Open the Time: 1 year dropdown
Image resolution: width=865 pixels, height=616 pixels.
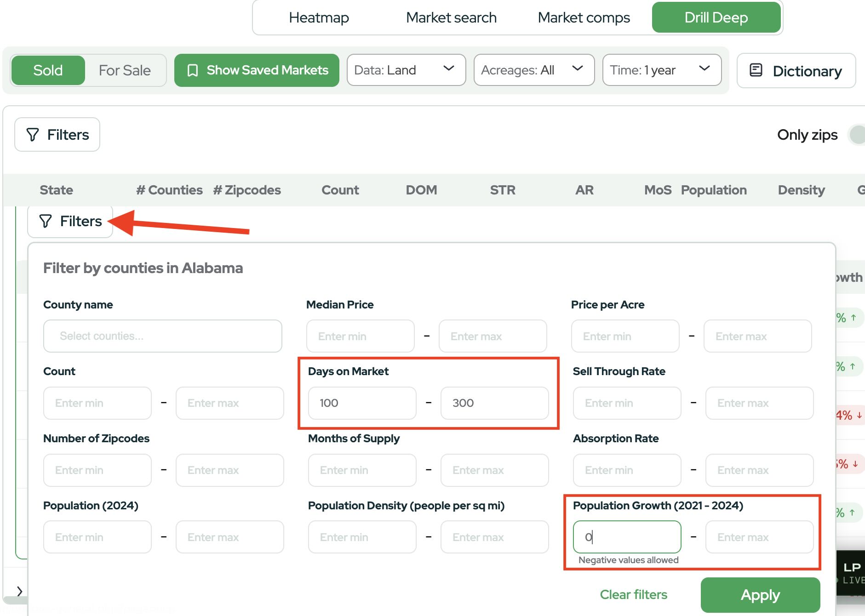(662, 70)
